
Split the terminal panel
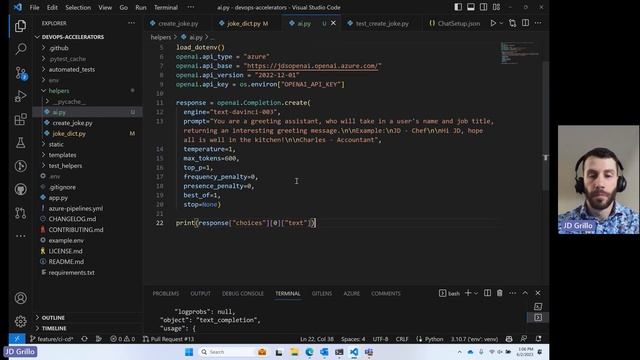pos(487,293)
